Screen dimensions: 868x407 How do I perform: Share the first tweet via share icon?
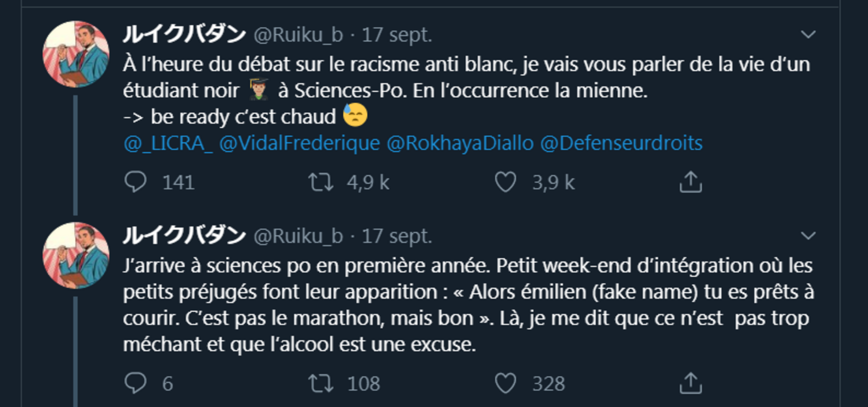[690, 182]
